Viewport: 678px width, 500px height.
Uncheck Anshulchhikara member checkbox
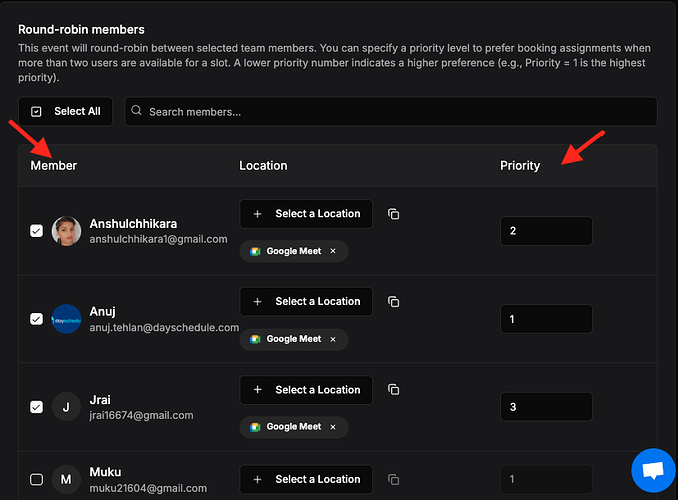(36, 231)
